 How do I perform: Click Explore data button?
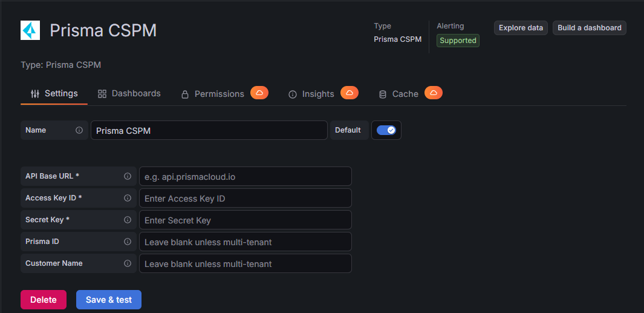pyautogui.click(x=521, y=28)
